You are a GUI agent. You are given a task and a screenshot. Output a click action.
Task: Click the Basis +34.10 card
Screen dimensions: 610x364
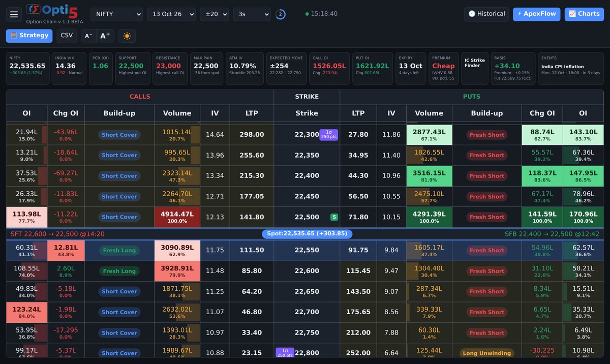coord(513,69)
